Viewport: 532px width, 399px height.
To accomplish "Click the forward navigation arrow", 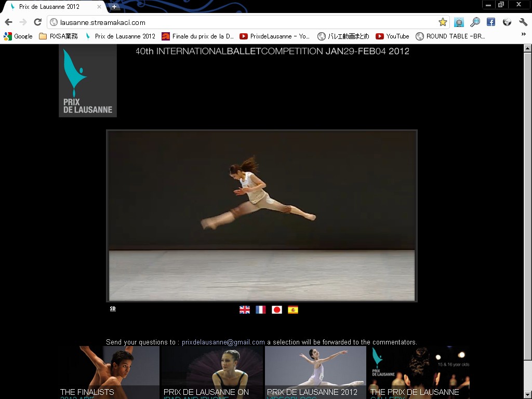I will 23,22.
